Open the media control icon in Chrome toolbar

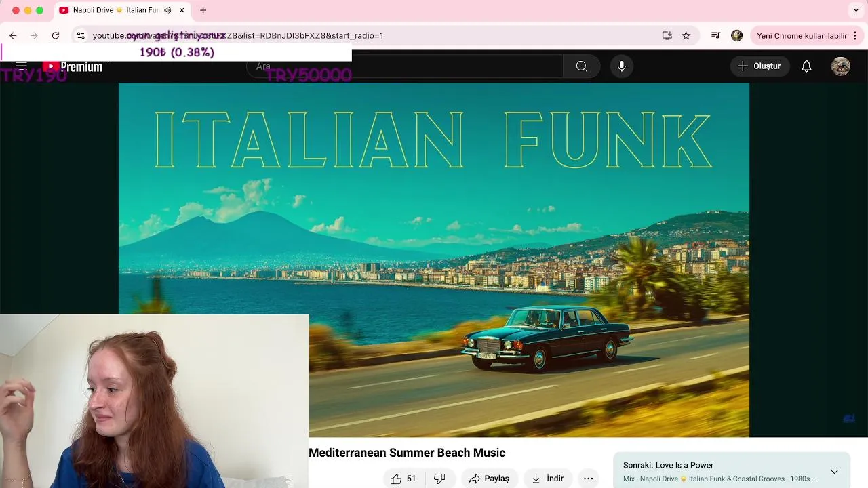[x=715, y=35]
